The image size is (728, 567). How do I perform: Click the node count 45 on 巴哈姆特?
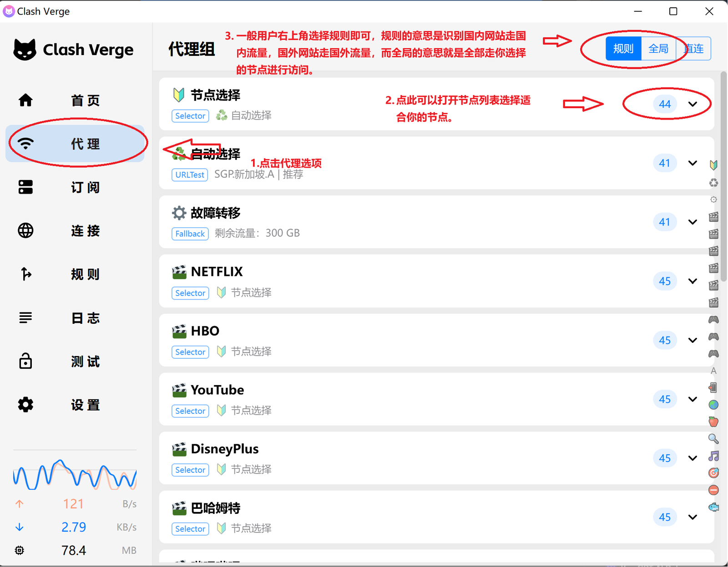[x=665, y=517]
